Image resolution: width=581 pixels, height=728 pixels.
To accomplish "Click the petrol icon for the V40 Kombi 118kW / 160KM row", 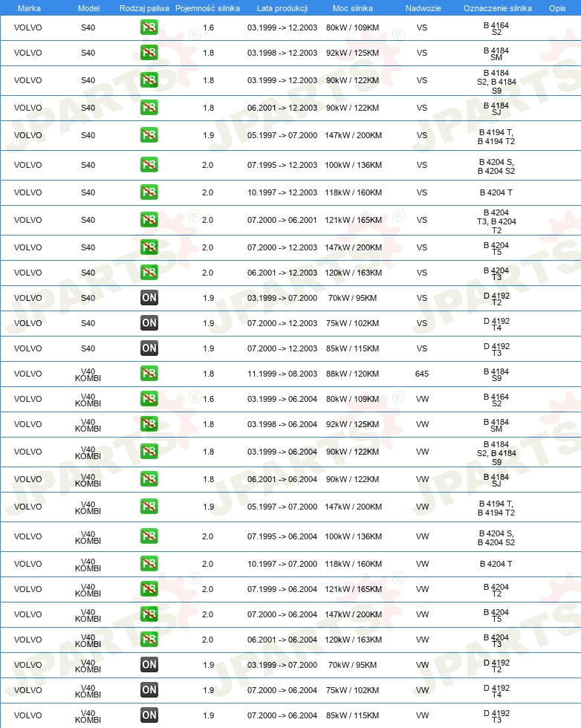I will (149, 563).
